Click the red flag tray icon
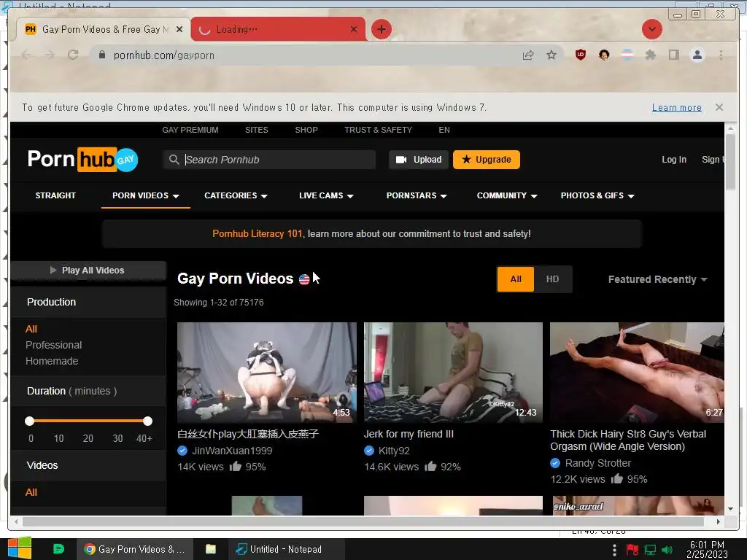747x560 pixels. [x=632, y=550]
